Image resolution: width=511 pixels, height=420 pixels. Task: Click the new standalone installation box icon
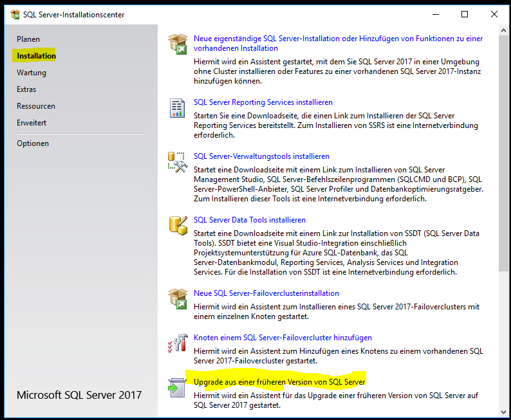178,44
